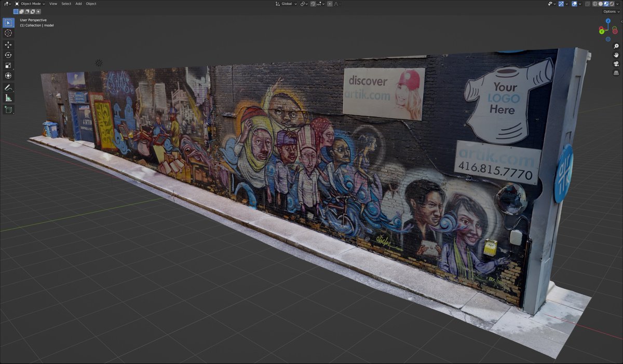Set selection mode to intersect
Screen dimensions: 623x364
pos(39,11)
